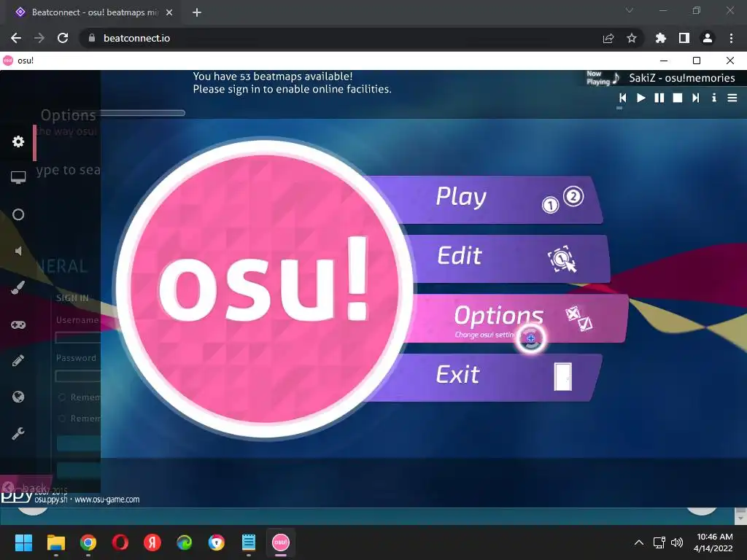Open Chrome three-dot menu
This screenshot has width=747, height=560.
pos(731,38)
